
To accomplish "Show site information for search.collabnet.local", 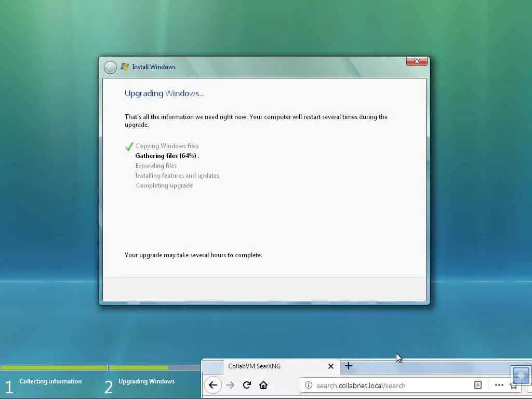I will (309, 385).
